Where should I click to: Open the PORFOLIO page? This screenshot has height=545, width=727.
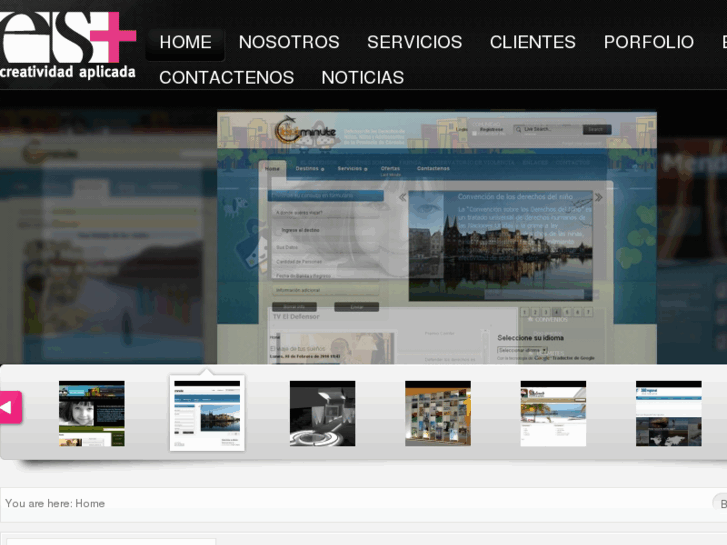649,42
